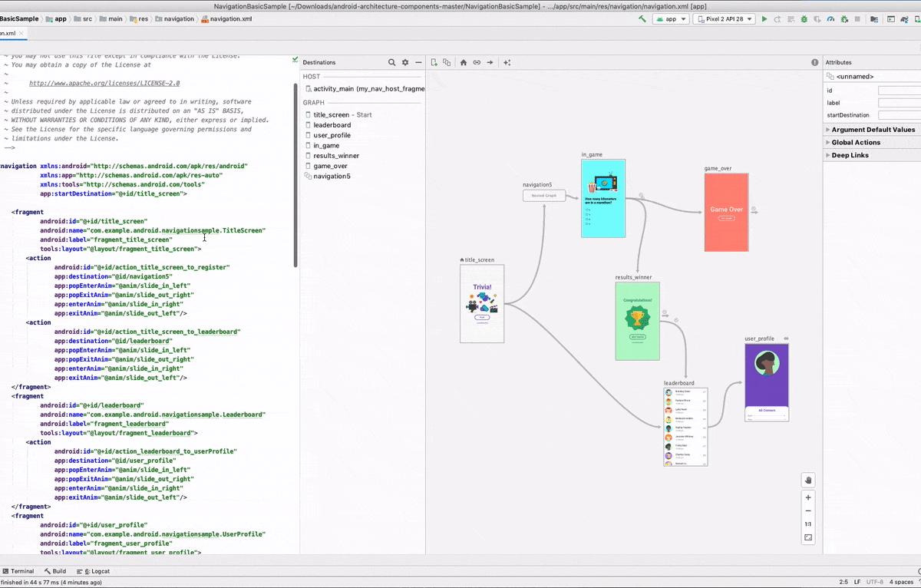The image size is (921, 588).
Task: Click the Add Action arrow icon
Action: 490,63
